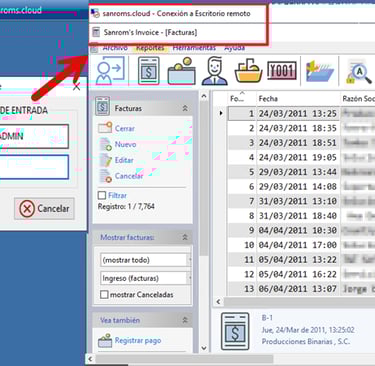Sort by the Fecha column header
The height and width of the screenshot is (366, 375).
click(x=298, y=99)
